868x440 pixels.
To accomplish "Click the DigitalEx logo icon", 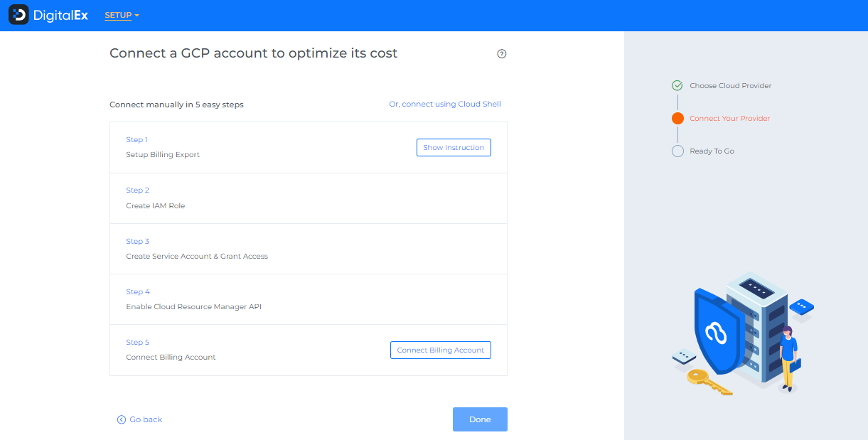I will pos(18,15).
